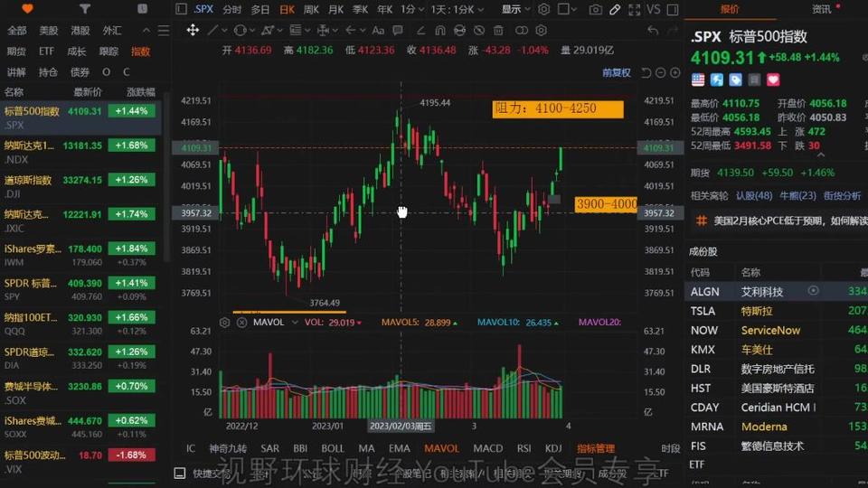Image resolution: width=868 pixels, height=488 pixels.
Task: Select the 纳斯达克 .NDX watchlist row
Action: [x=80, y=152]
